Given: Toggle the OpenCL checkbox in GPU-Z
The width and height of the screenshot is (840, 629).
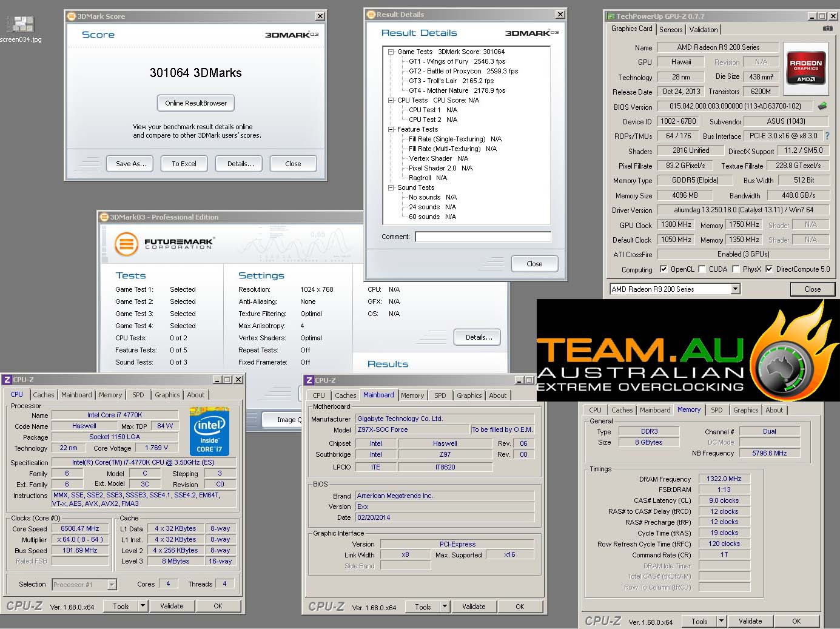Looking at the screenshot, I should [x=664, y=269].
